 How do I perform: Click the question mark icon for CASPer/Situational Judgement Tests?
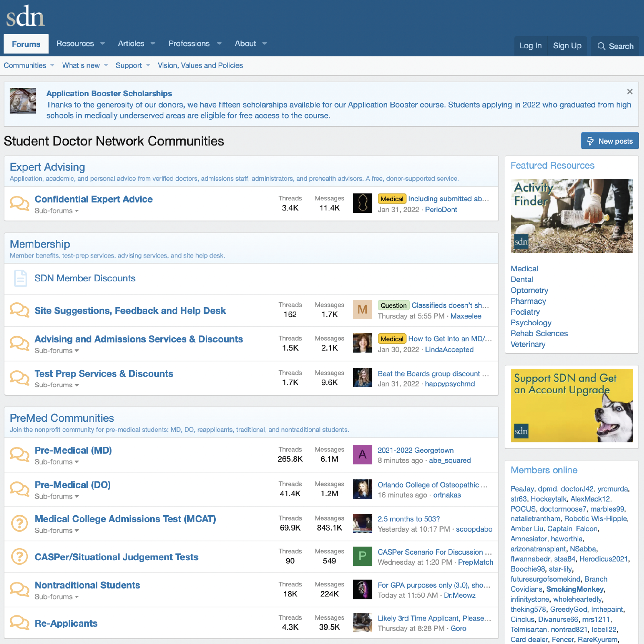[19, 557]
